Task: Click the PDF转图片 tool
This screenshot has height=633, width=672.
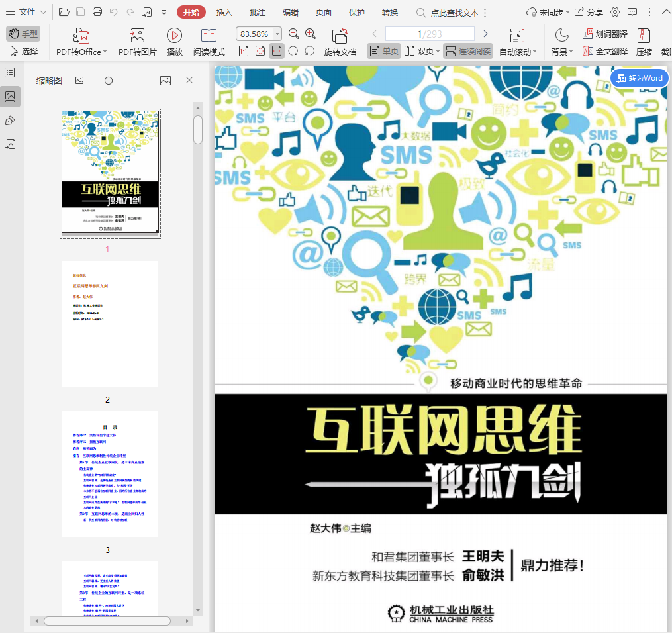Action: pyautogui.click(x=138, y=42)
